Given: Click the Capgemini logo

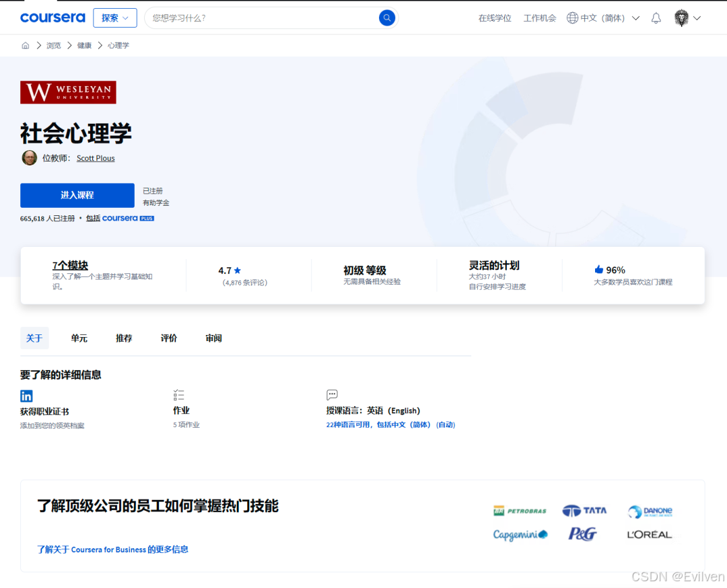Looking at the screenshot, I should [x=520, y=534].
